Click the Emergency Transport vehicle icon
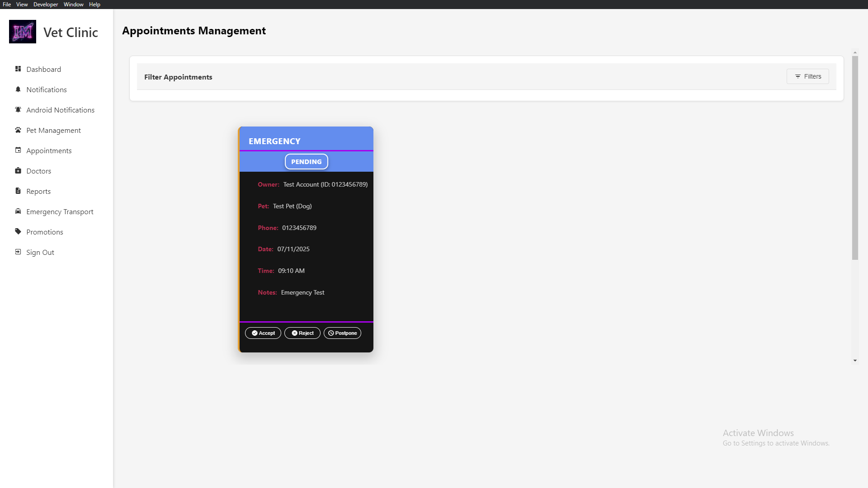 [x=18, y=211]
